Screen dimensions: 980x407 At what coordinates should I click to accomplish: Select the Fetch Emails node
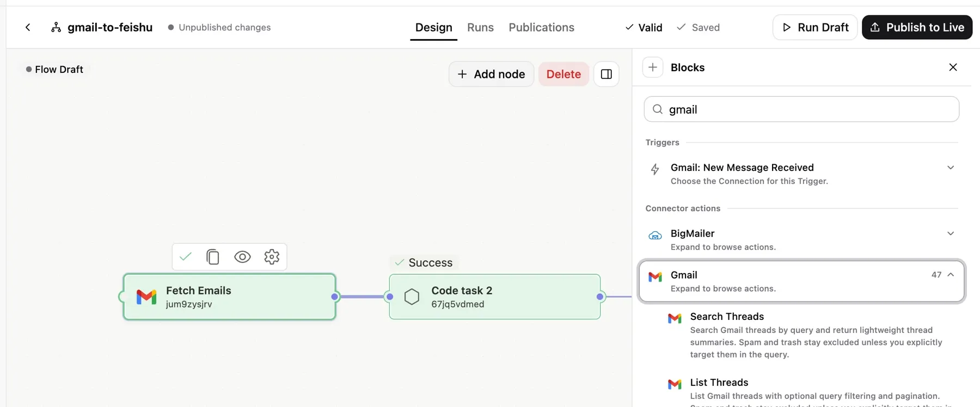click(229, 297)
